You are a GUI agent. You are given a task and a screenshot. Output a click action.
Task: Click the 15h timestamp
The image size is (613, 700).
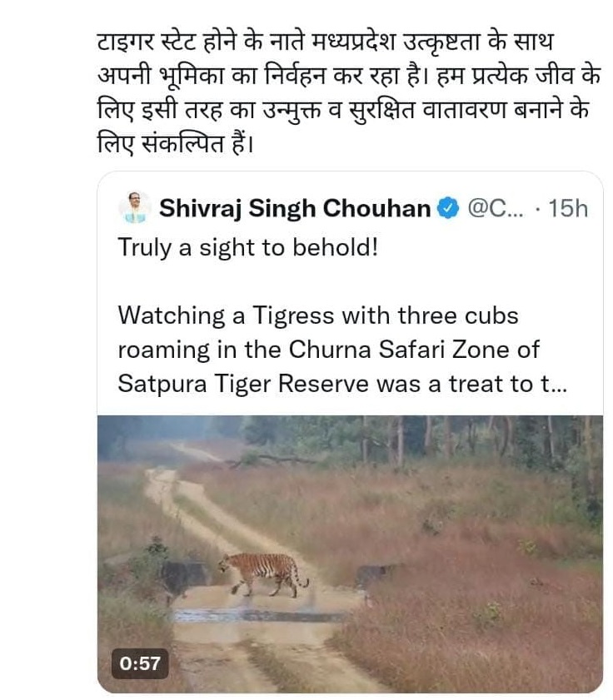[569, 208]
